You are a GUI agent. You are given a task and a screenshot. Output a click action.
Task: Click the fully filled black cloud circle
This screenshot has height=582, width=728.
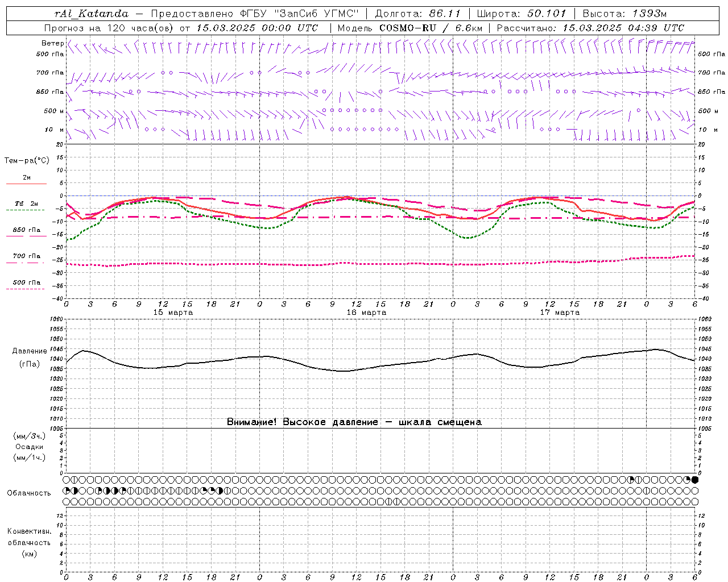(694, 480)
